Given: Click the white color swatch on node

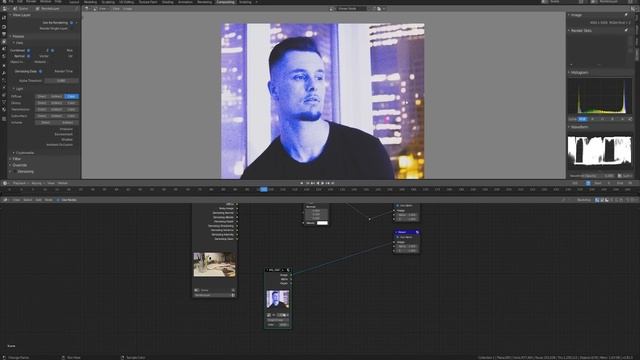Looking at the screenshot, I should 322,223.
